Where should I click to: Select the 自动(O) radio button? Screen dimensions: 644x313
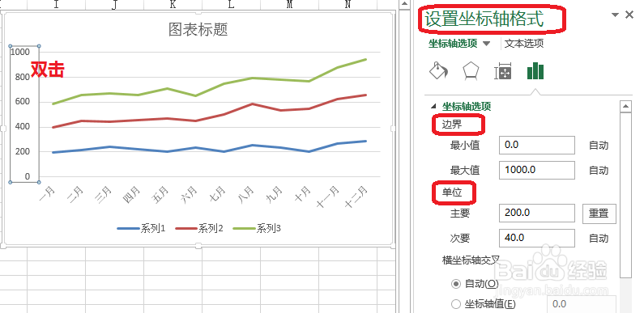click(456, 283)
